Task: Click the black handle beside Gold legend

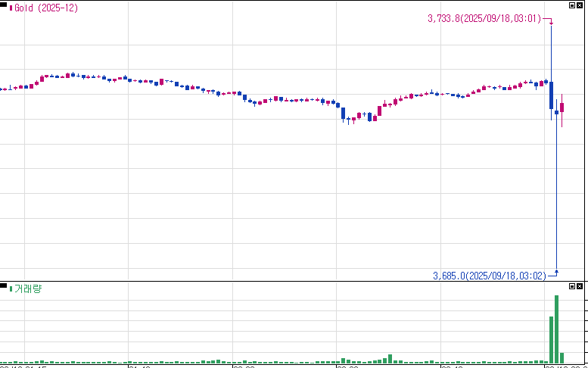Action: (x=3, y=5)
